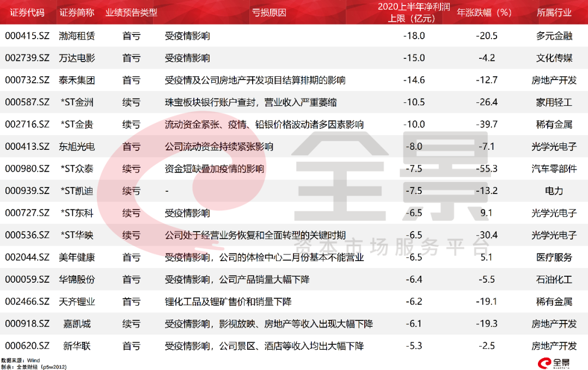Click the 所属行业 column header
This screenshot has width=588, height=370.
554,13
